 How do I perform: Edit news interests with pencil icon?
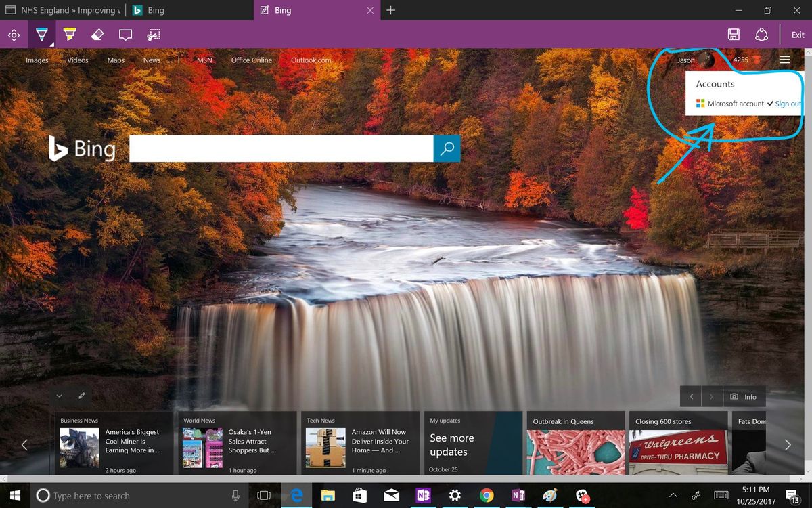[81, 396]
